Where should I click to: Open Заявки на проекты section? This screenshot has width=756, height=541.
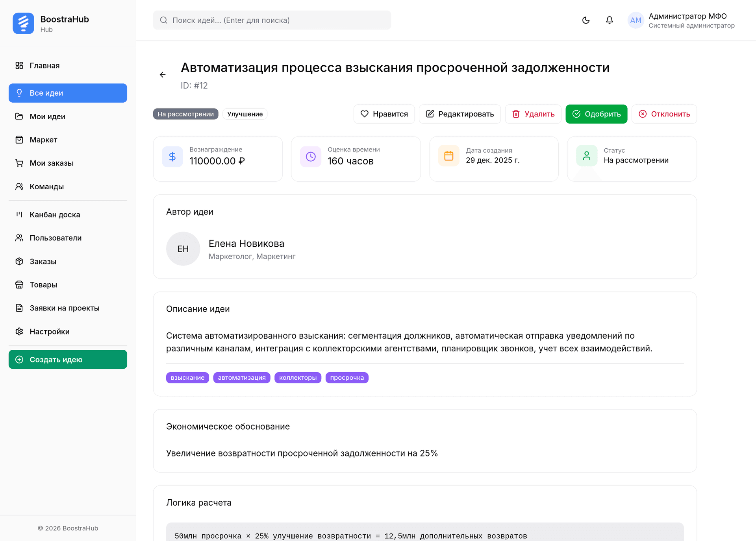point(64,308)
